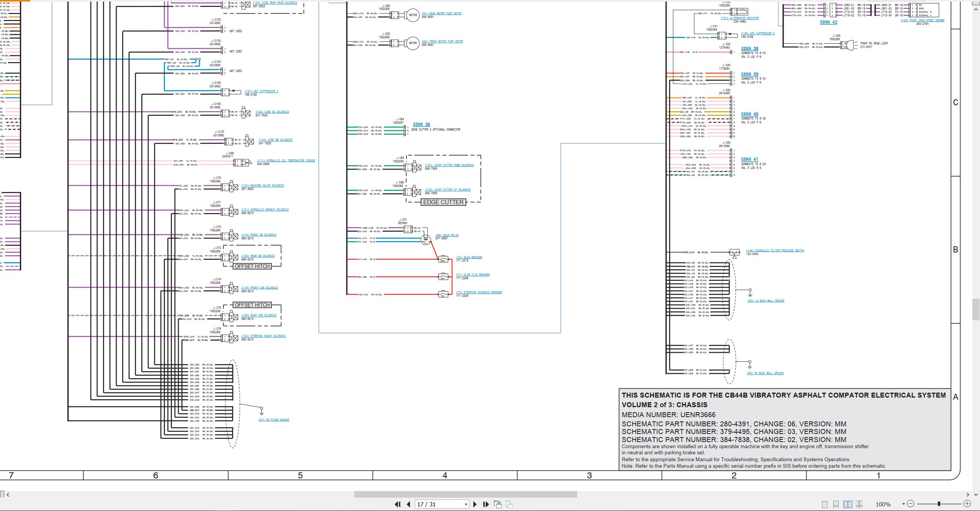Open the CONN 40 connector link
Screen dimensions: 980x511
pyautogui.click(x=750, y=114)
